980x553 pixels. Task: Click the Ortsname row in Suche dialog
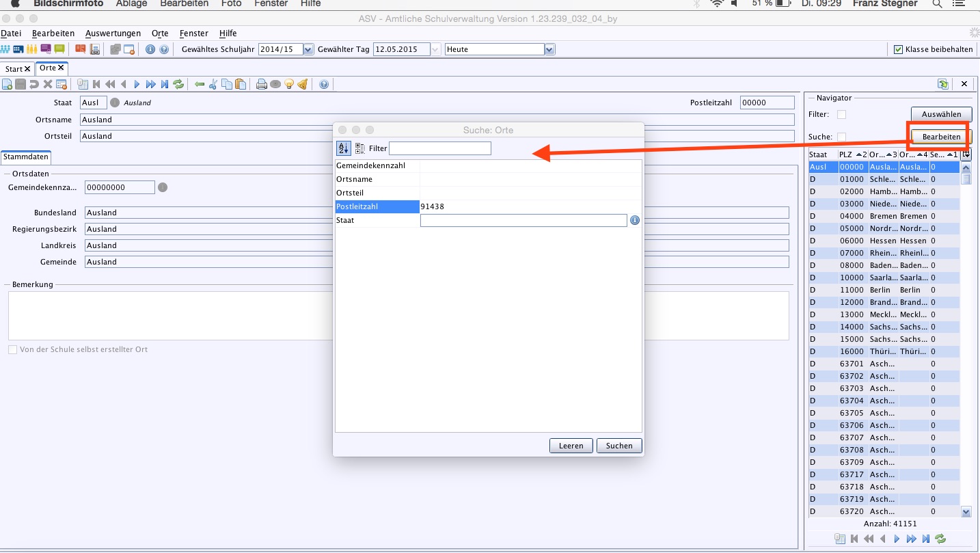[x=489, y=179]
